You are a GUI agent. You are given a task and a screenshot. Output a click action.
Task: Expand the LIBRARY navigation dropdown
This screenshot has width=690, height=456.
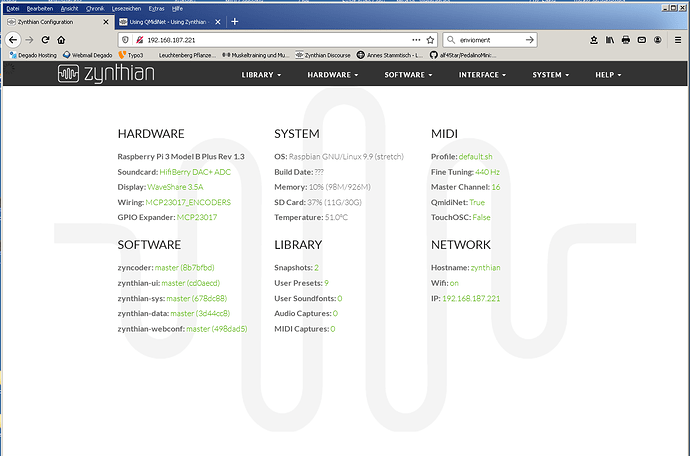[261, 75]
